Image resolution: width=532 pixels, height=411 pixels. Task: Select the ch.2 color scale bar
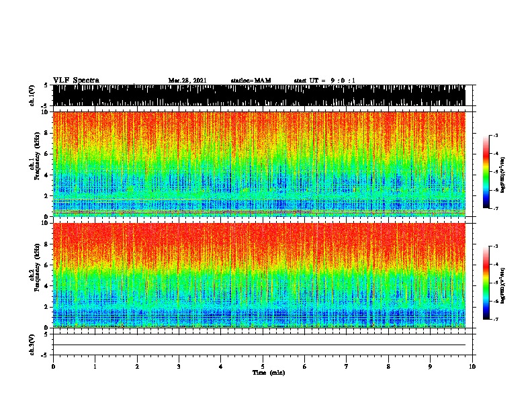click(486, 283)
